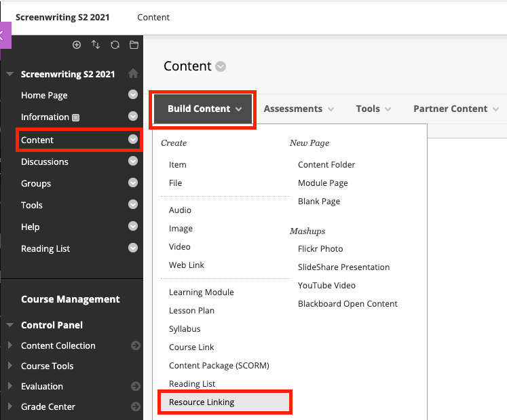Select Resource Linking from the Create menu
The image size is (507, 420).
[x=202, y=402]
